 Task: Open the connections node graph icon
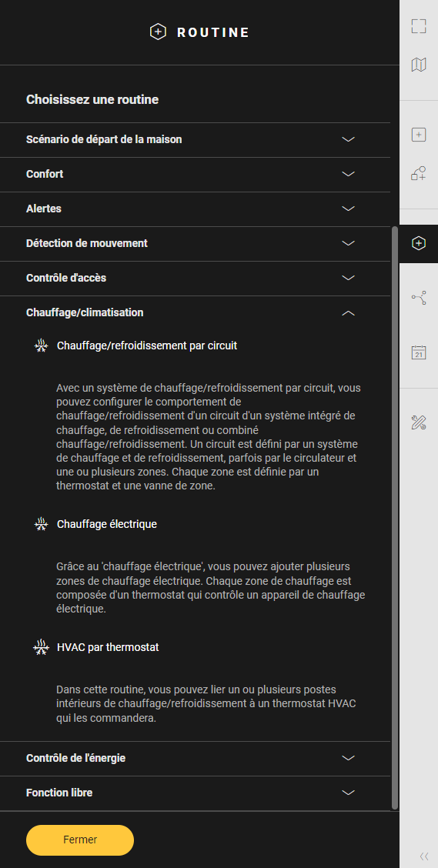(x=419, y=299)
